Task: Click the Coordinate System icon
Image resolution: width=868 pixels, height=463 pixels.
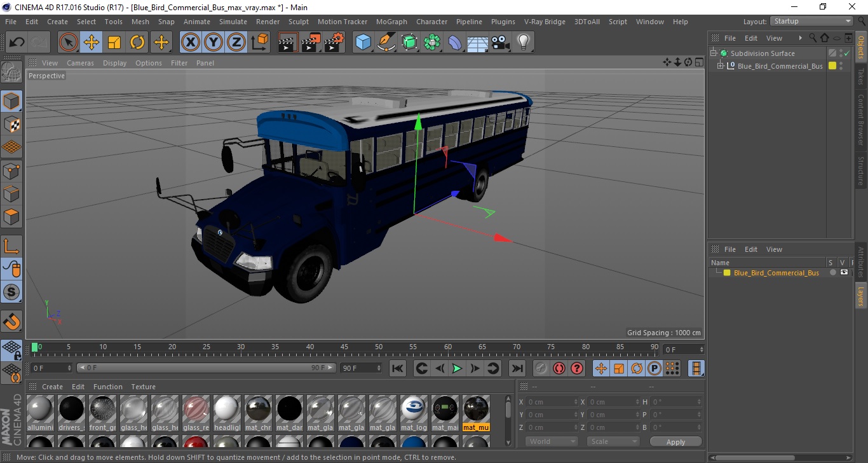Action: point(259,43)
